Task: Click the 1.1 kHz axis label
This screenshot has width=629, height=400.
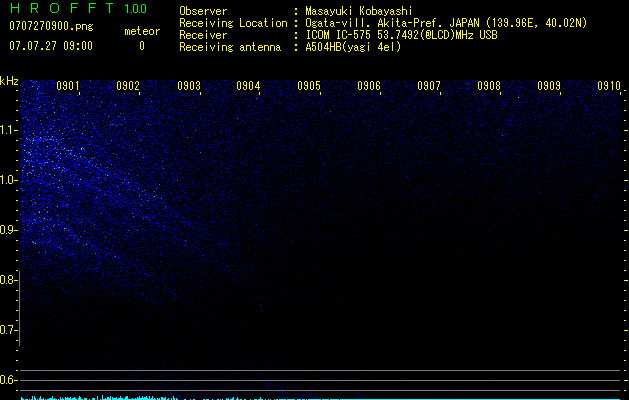Action: click(x=9, y=130)
